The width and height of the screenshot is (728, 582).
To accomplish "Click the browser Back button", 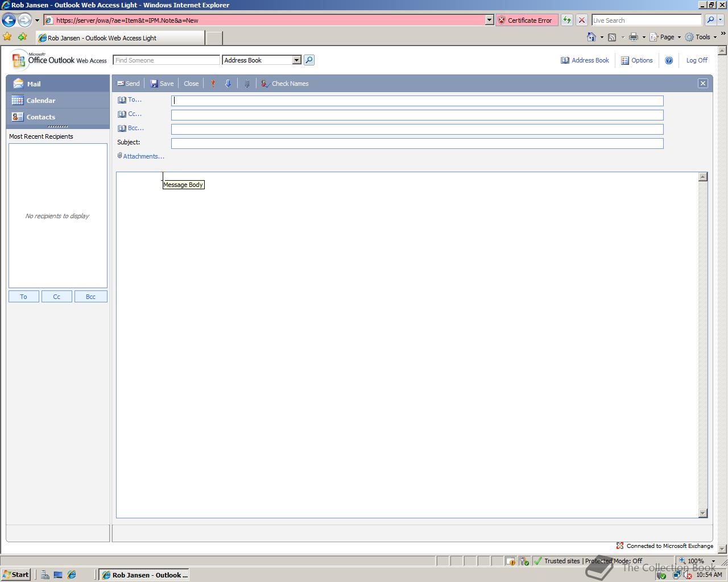I will pyautogui.click(x=9, y=20).
